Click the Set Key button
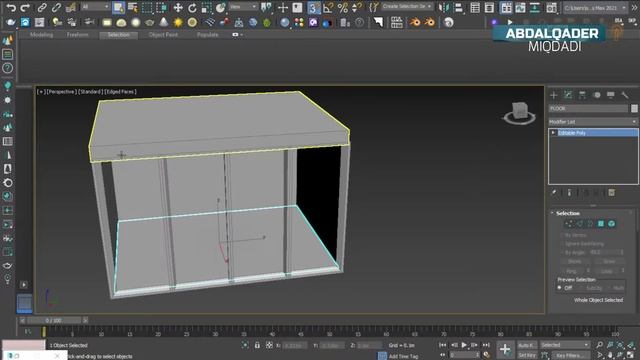640x360 pixels. tap(527, 356)
